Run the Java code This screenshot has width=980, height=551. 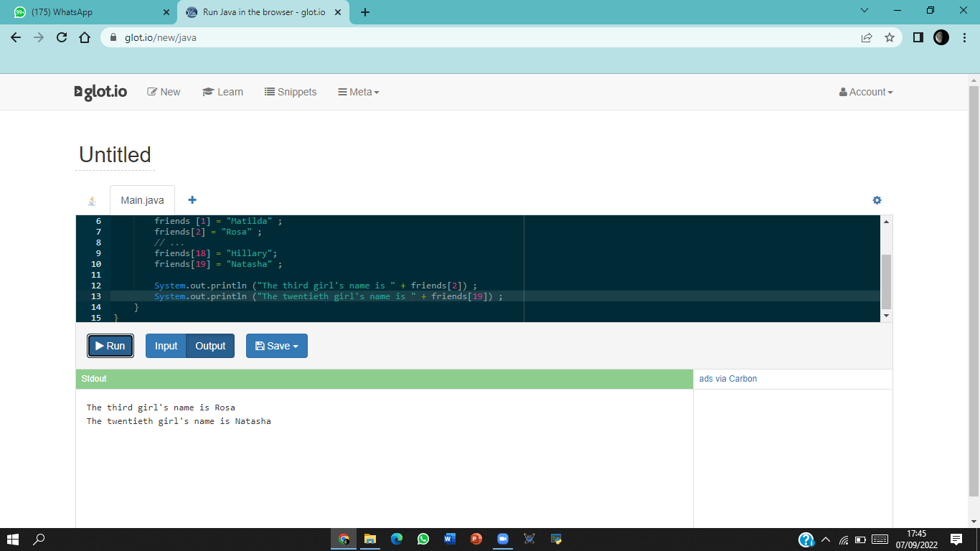[110, 346]
